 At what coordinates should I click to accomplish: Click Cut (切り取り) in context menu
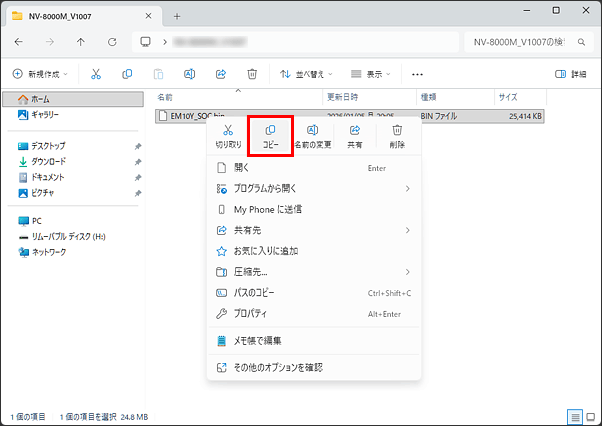tap(228, 136)
